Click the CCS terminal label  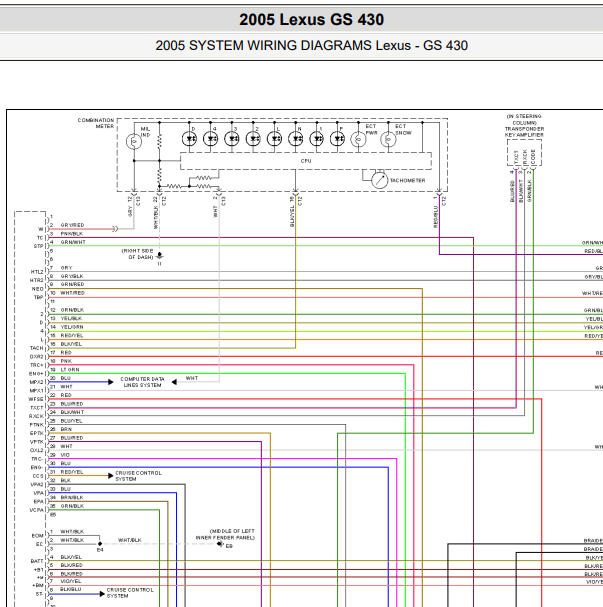(38, 476)
